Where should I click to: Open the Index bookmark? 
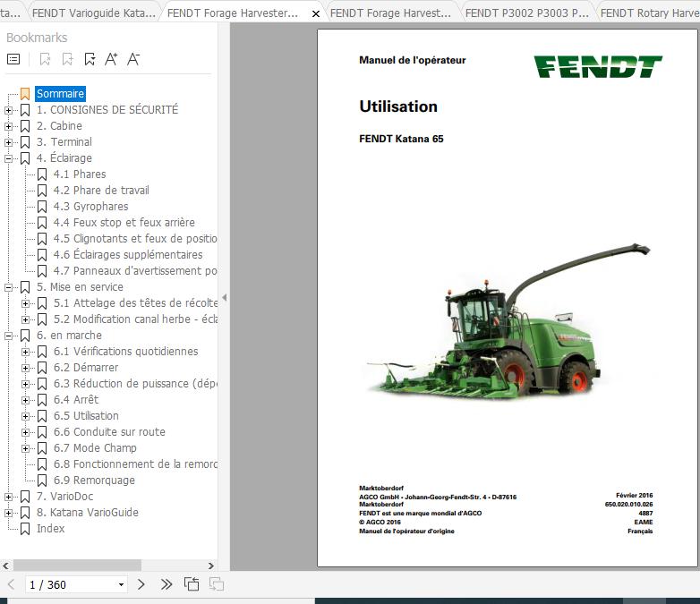[x=50, y=529]
